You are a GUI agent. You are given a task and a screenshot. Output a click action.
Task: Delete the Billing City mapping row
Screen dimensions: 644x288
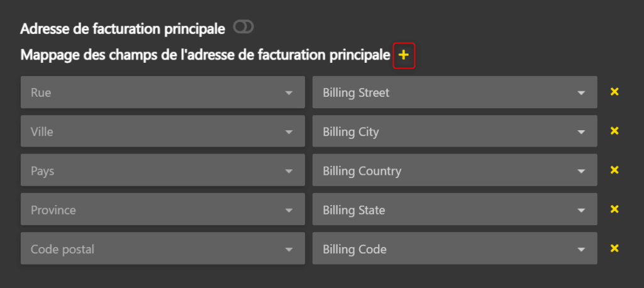(x=614, y=131)
